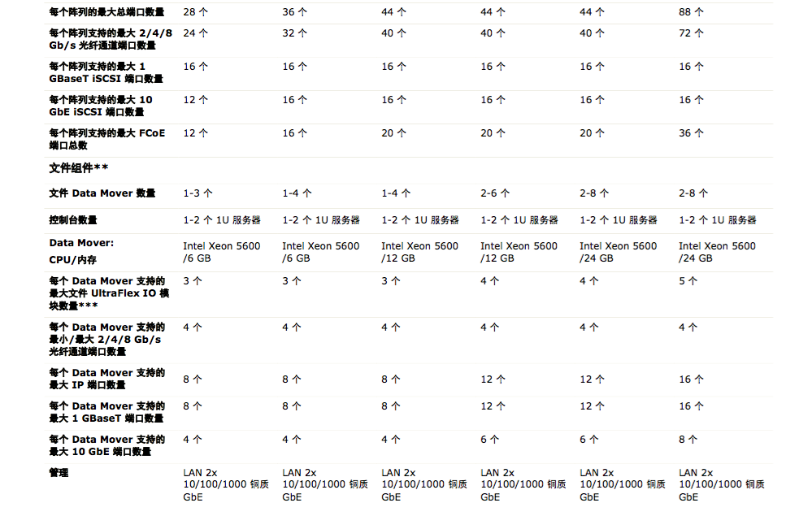Screen dimensions: 812x516
Task: Select the '5 个' UltraFlex IO modules value
Action: [x=688, y=281]
